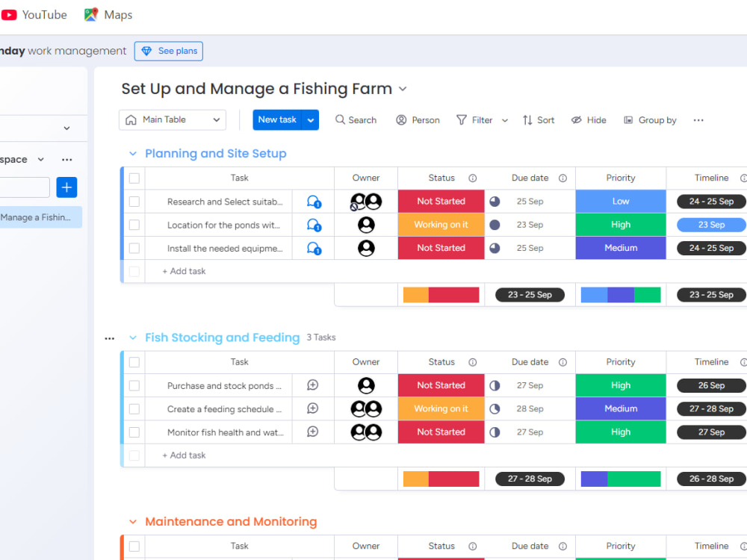The height and width of the screenshot is (560, 747).
Task: Open the toolbar more options ellipsis
Action: click(698, 120)
